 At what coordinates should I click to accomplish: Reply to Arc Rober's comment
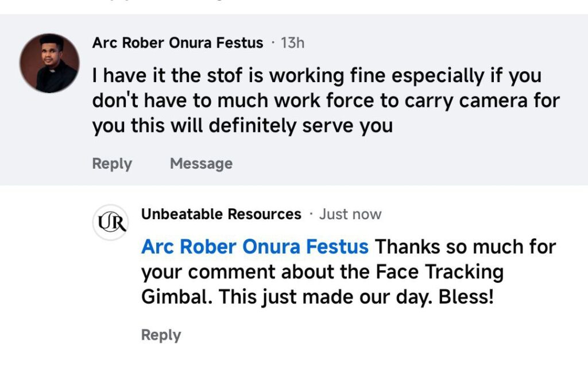112,164
